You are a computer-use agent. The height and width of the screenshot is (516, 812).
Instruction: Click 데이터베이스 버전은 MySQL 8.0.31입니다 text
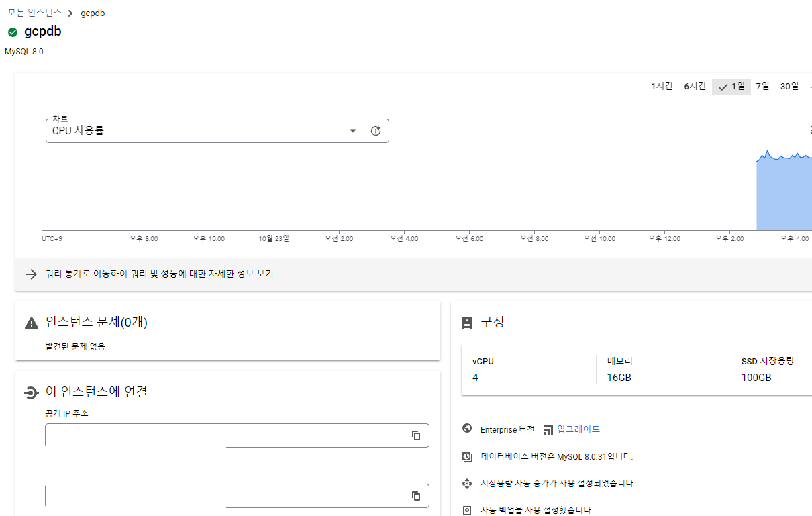[557, 457]
